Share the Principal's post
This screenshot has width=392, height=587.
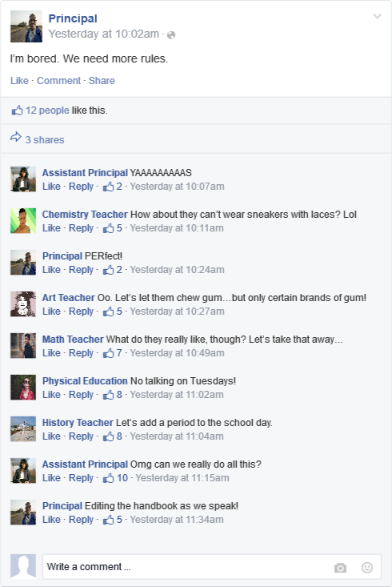click(x=102, y=81)
